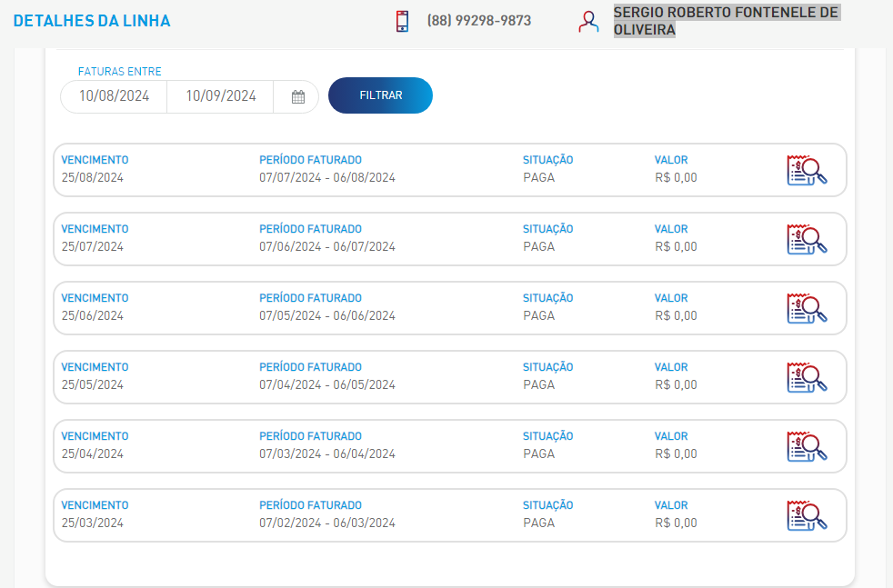
Task: Click the customer name SERGIO ROBERTO FONTENELE DE OLIVEIRA
Action: [x=727, y=21]
